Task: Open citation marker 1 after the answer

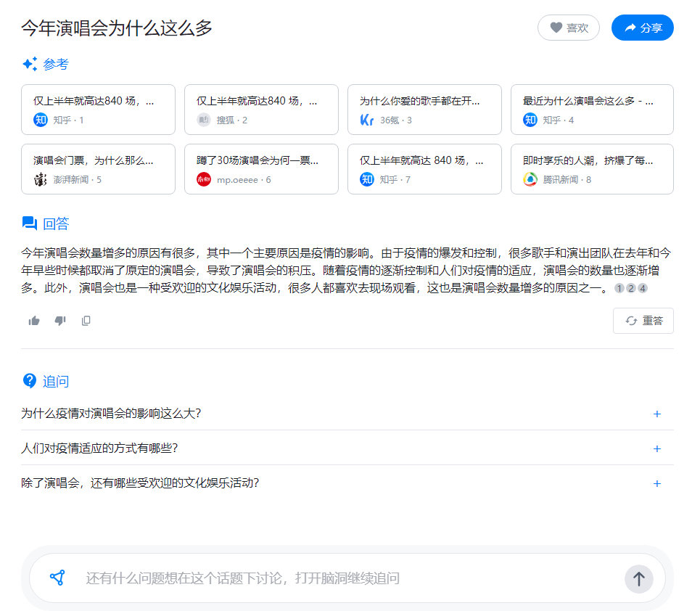Action: click(619, 289)
